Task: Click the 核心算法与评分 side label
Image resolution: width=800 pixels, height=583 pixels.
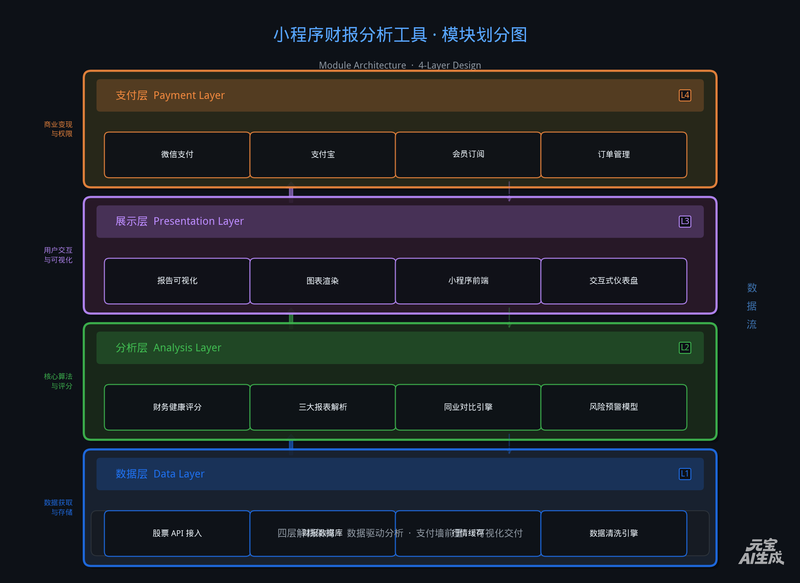Action: 58,381
